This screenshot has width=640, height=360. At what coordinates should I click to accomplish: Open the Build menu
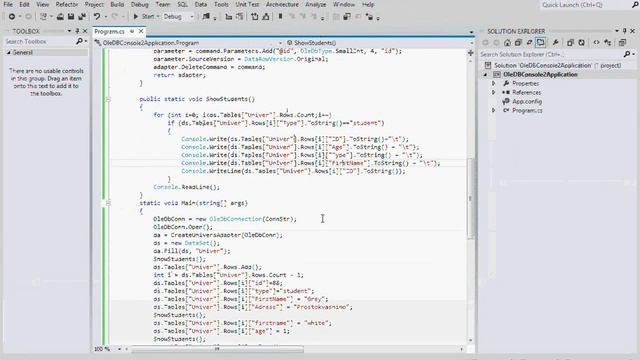pyautogui.click(x=117, y=4)
